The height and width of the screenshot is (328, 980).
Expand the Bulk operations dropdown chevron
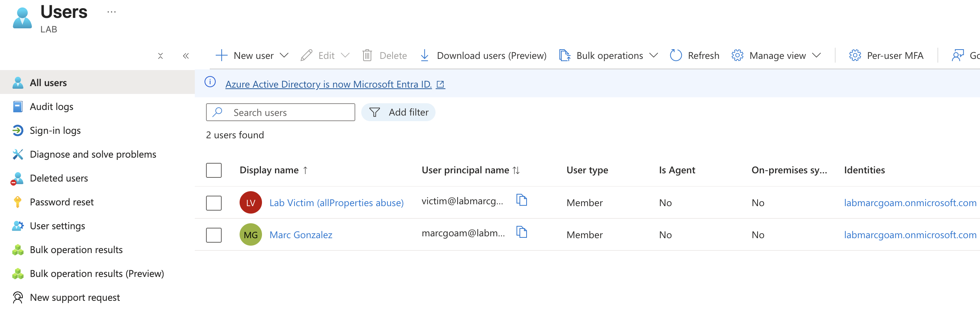tap(653, 56)
